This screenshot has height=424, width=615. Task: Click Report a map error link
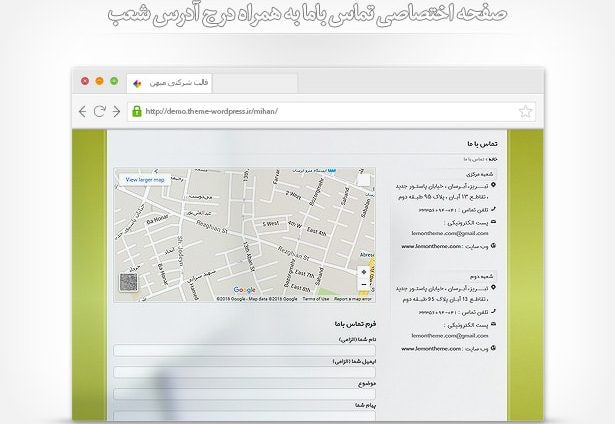pos(353,299)
